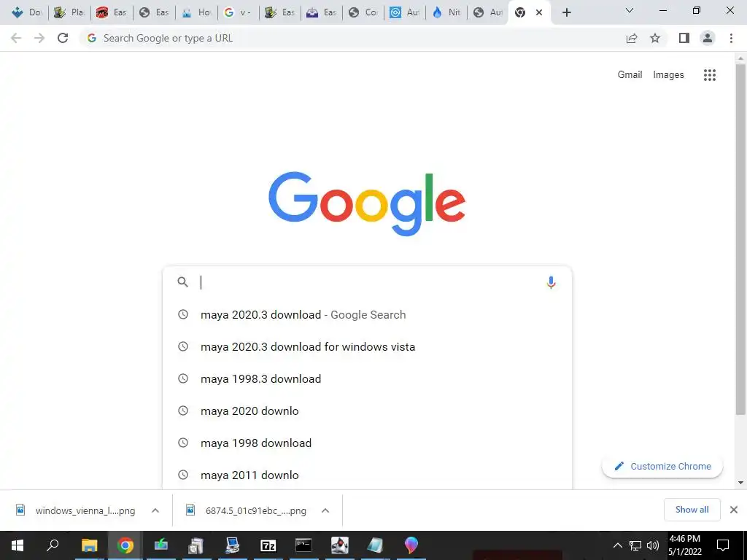The width and height of the screenshot is (747, 560).
Task: Open a new tab with plus button
Action: pyautogui.click(x=566, y=13)
